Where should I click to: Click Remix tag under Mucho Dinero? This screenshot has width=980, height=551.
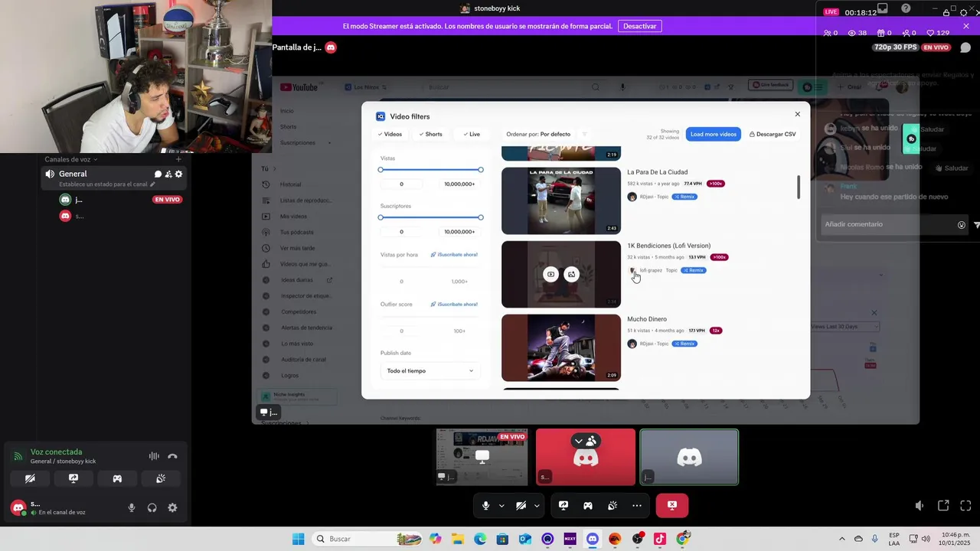[685, 344]
